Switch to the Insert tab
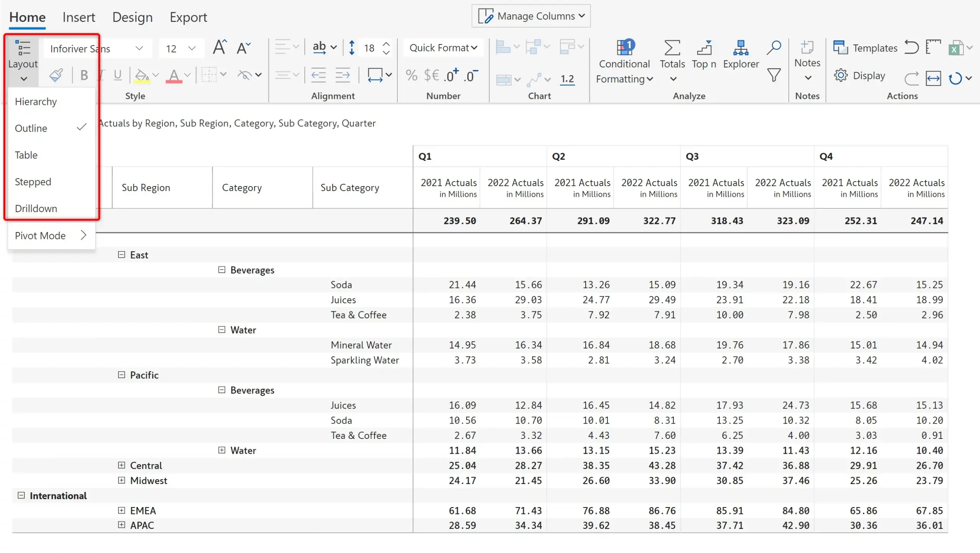The image size is (980, 553). tap(78, 17)
